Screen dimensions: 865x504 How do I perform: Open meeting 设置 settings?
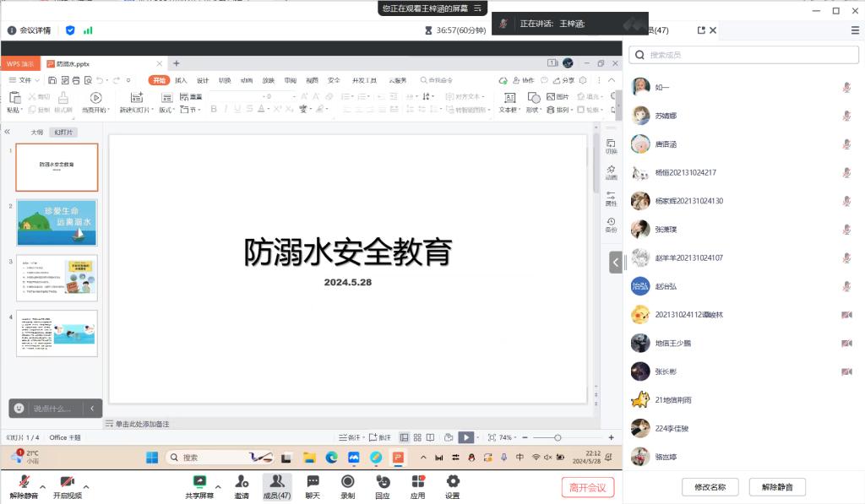453,485
